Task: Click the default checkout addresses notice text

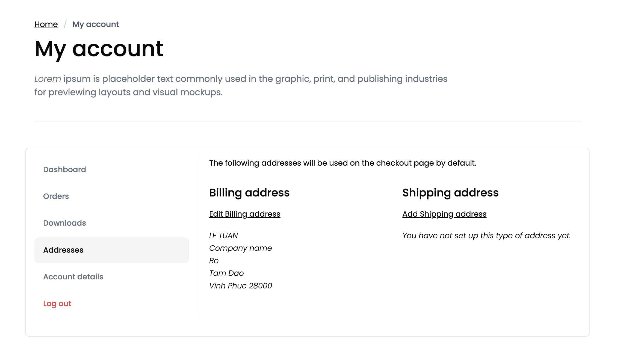Action: point(343,163)
